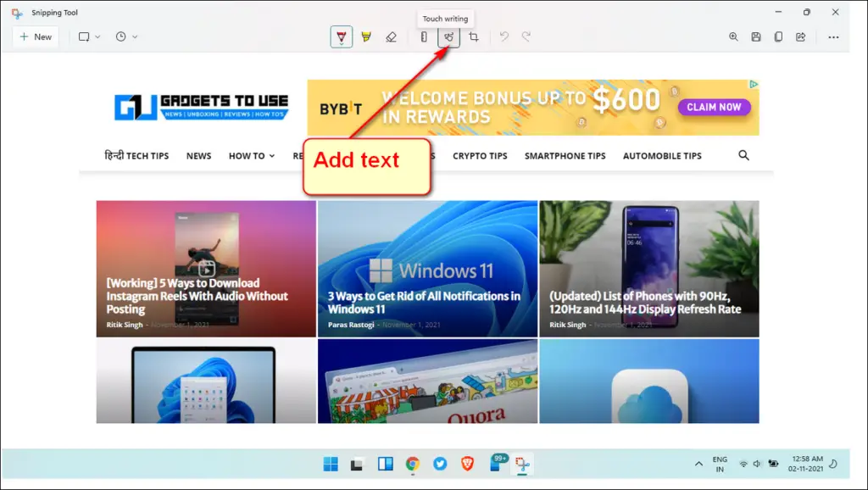Open taskbar clock 12:58 AM
The height and width of the screenshot is (490, 868).
coord(806,464)
